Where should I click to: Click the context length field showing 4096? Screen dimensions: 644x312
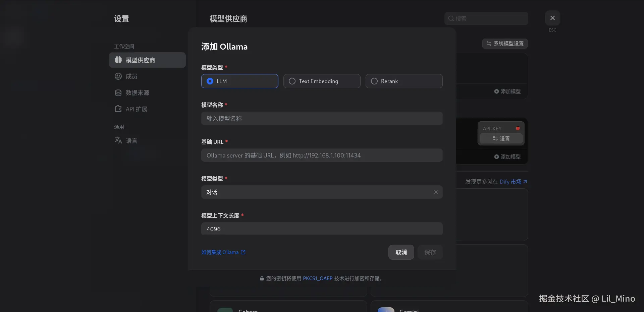pyautogui.click(x=322, y=229)
